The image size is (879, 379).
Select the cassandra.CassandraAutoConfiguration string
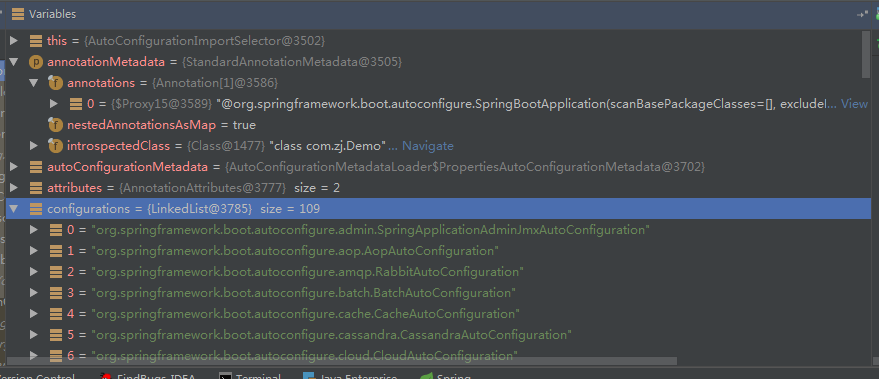click(x=331, y=335)
